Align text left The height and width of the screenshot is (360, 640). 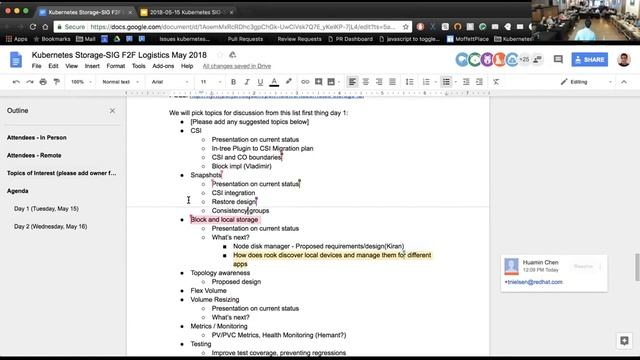[352, 82]
